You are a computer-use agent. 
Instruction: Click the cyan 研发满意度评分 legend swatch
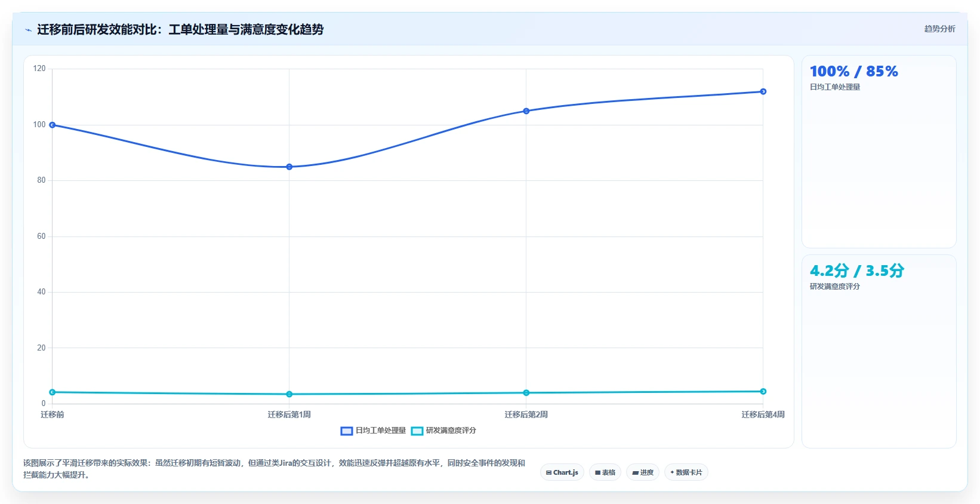click(x=417, y=431)
